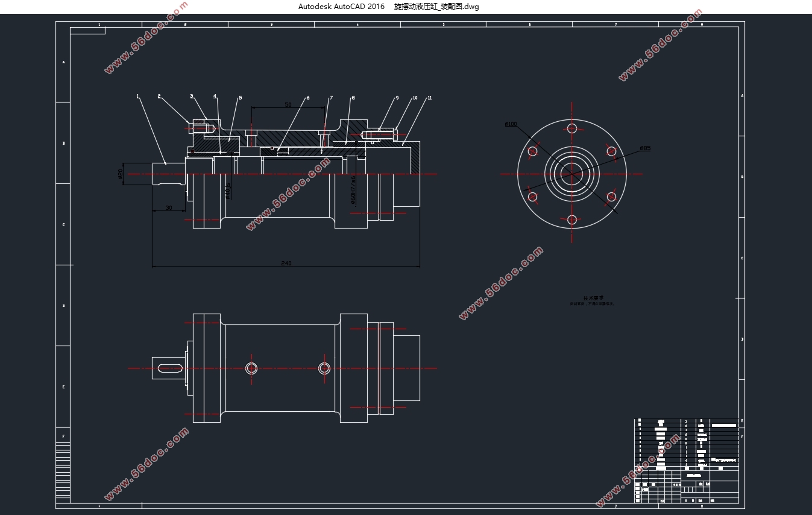Click part balloon number 2
Image resolution: width=812 pixels, height=515 pixels.
159,96
